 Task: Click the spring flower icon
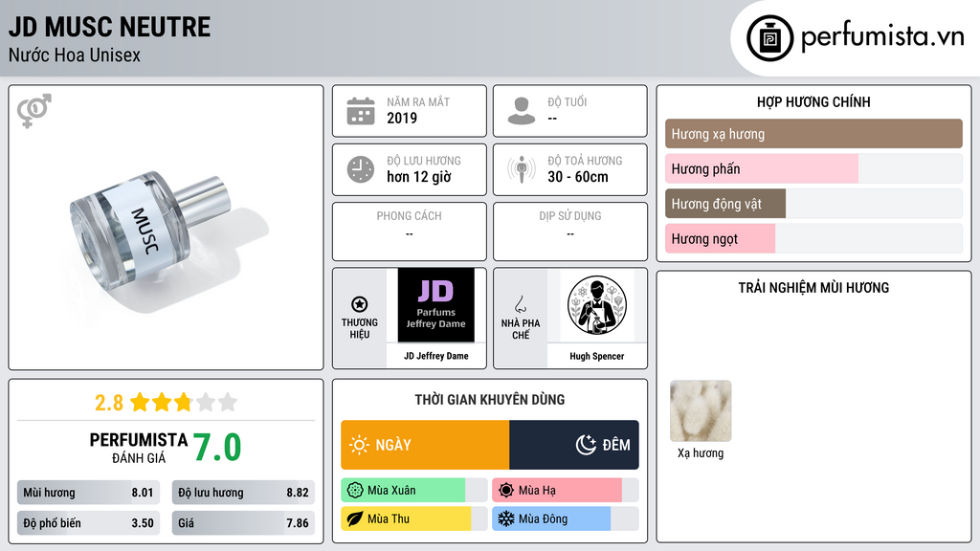[x=355, y=491]
